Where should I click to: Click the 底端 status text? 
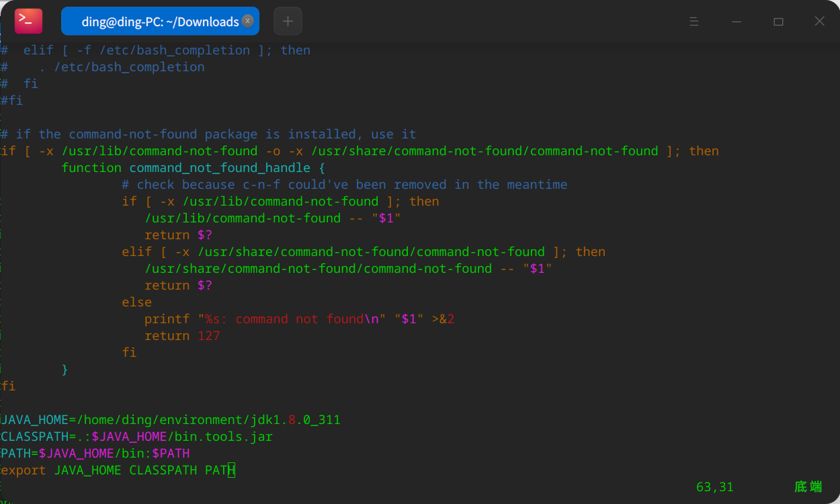808,487
